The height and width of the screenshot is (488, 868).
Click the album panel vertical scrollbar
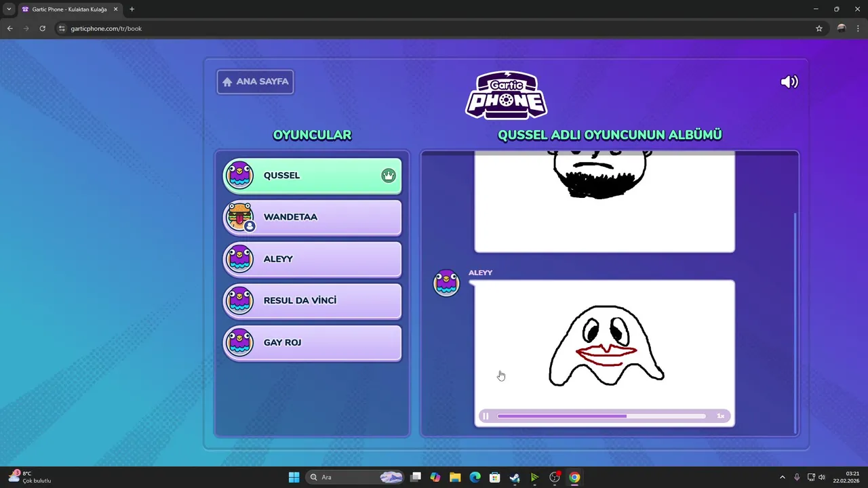pos(795,323)
